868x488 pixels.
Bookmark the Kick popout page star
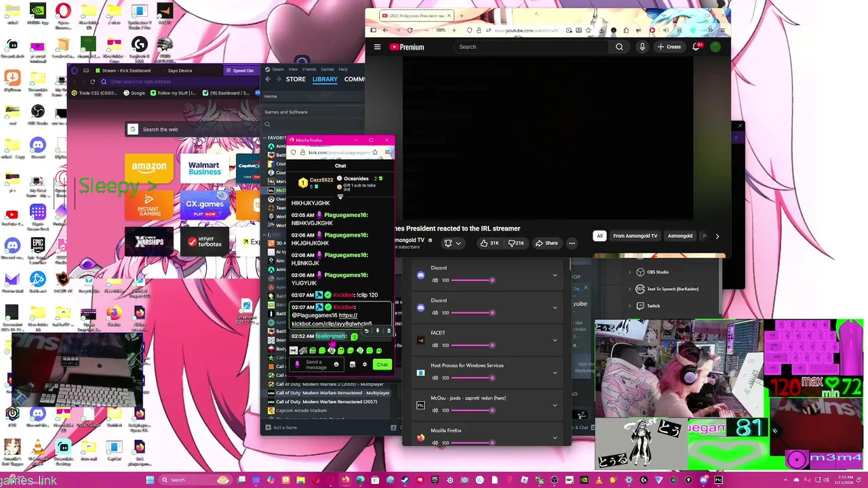click(x=375, y=152)
